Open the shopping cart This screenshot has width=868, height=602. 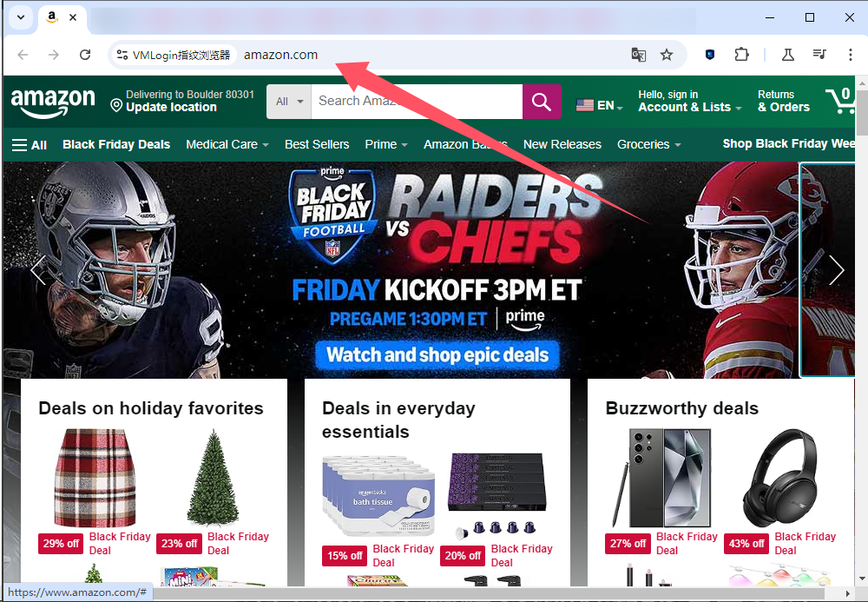(x=839, y=100)
